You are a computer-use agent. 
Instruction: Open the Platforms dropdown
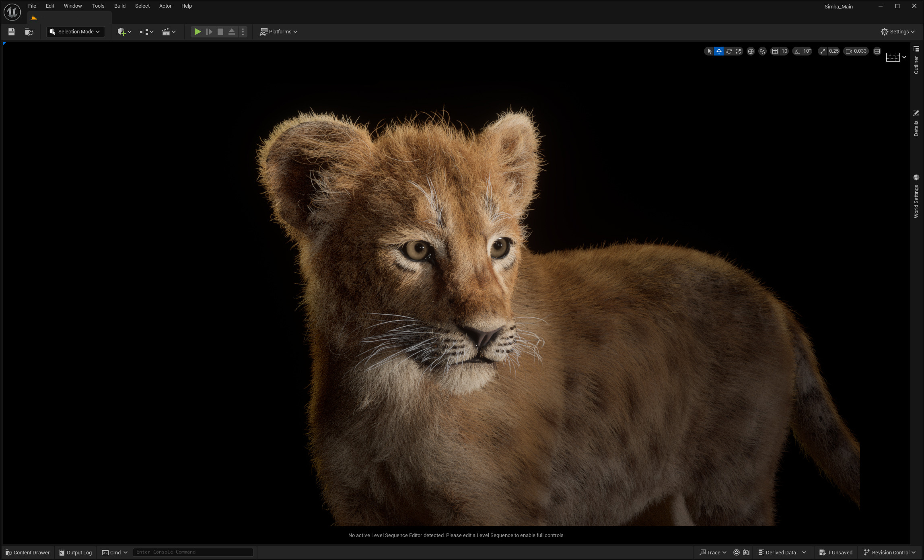[x=278, y=32]
